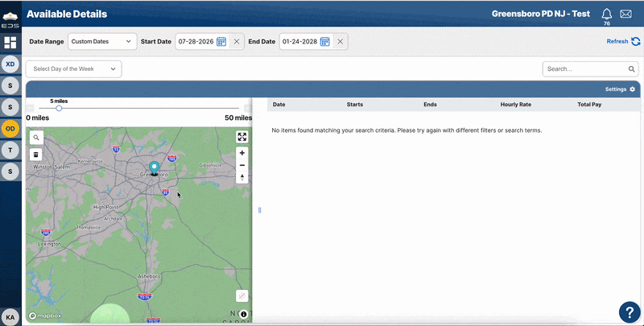
Task: Expand Select Day of the Week dropdown
Action: [x=74, y=69]
